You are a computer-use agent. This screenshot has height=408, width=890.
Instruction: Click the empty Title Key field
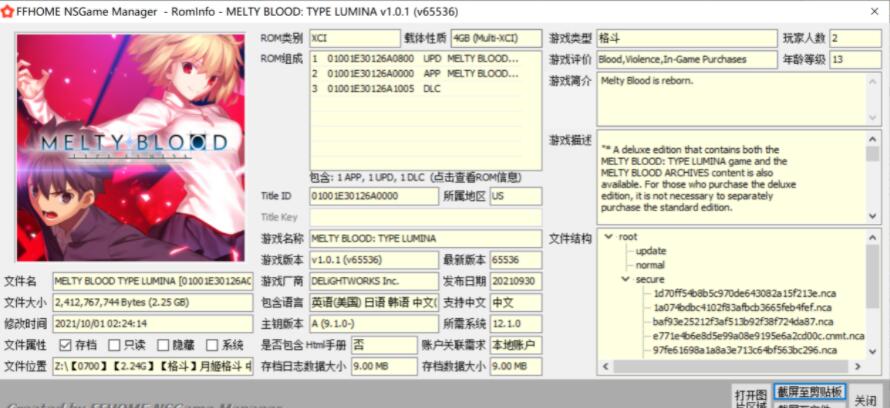426,217
